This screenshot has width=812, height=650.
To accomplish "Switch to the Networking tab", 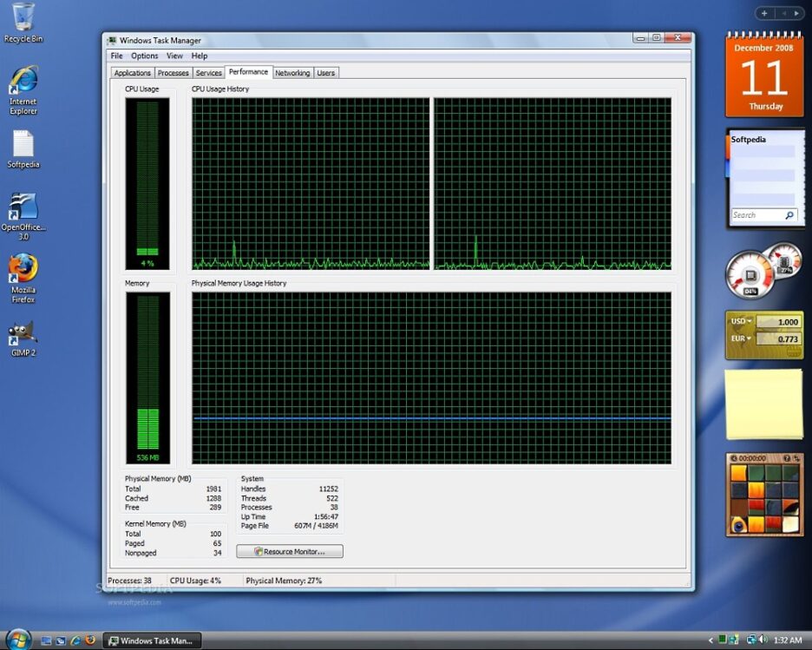I will (292, 73).
